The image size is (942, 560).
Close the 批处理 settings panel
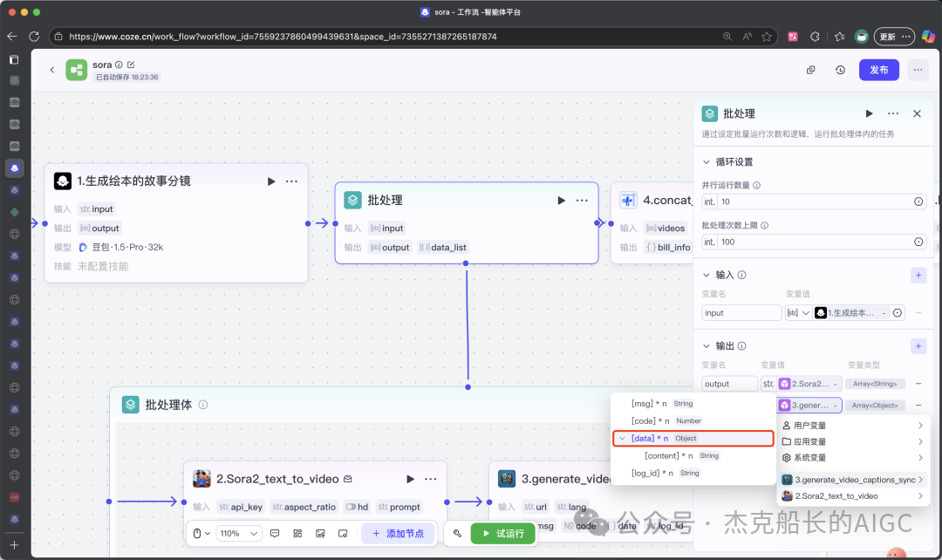[917, 113]
